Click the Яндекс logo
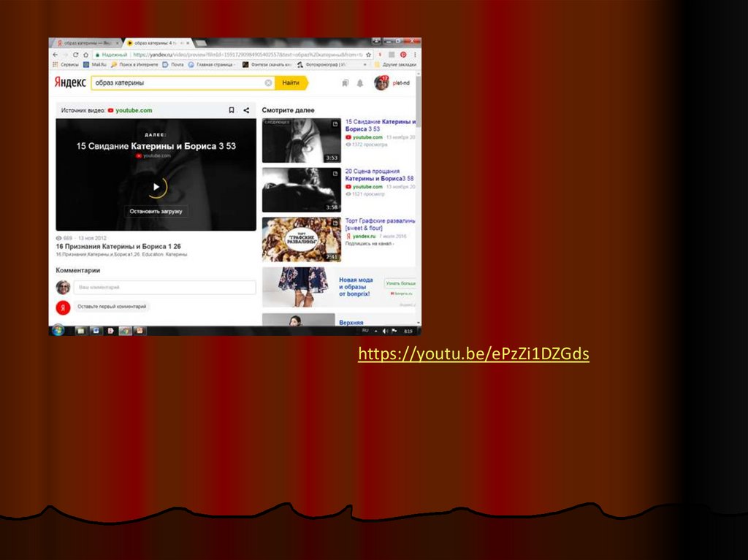 click(69, 83)
